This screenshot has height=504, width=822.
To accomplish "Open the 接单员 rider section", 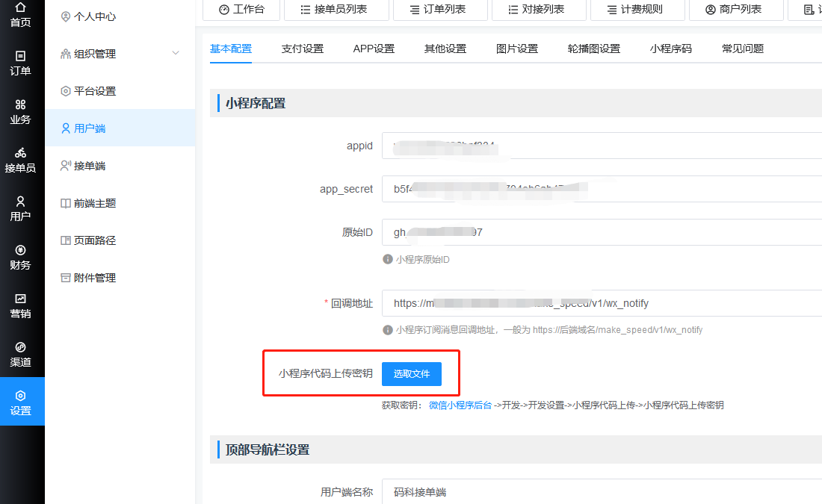I will point(20,161).
